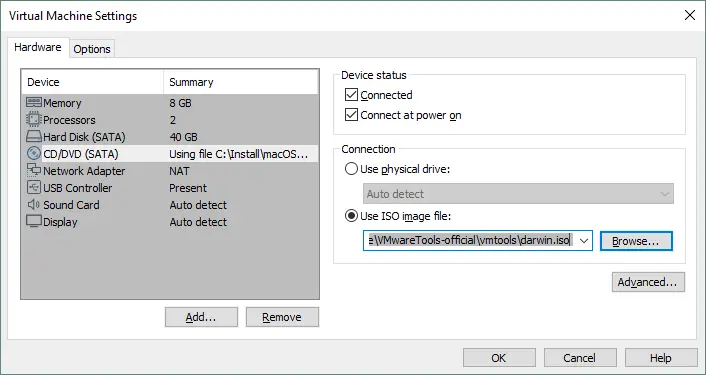
Task: Click the CD/DVD (SATA) disc icon
Action: [34, 154]
